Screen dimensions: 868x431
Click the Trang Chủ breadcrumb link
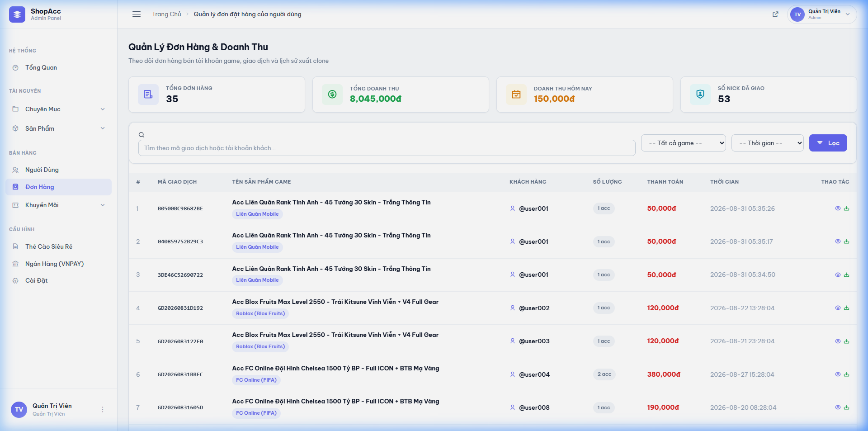pos(166,14)
